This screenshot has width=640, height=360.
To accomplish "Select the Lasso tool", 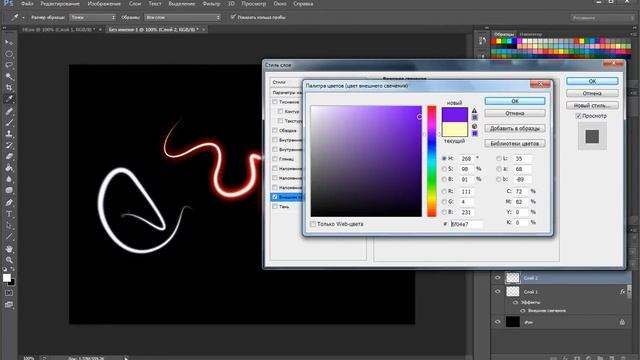I will click(9, 65).
